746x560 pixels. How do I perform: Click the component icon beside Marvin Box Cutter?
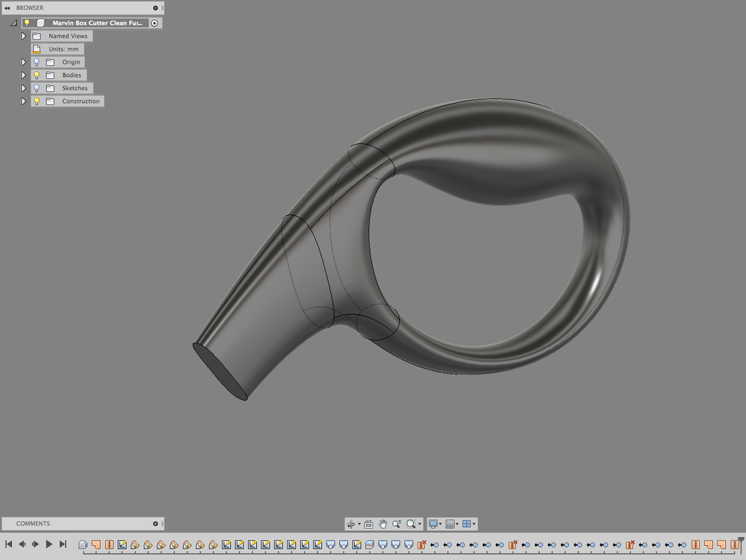[x=41, y=23]
